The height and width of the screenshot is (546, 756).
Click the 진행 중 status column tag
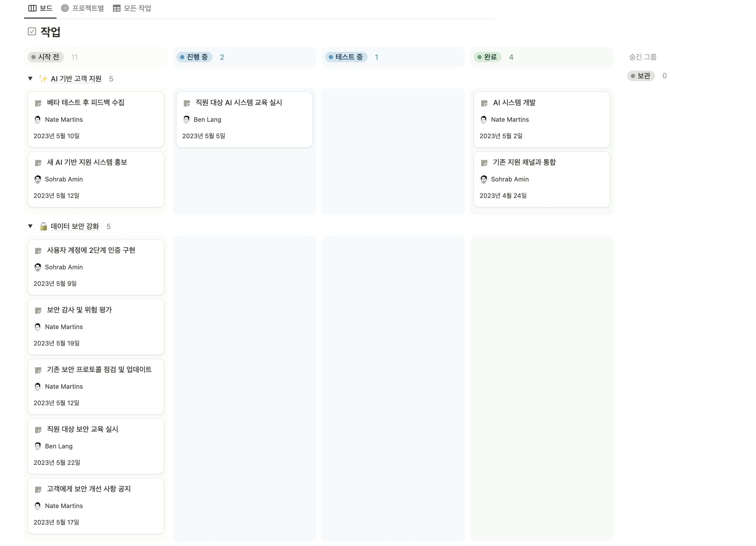pos(194,57)
